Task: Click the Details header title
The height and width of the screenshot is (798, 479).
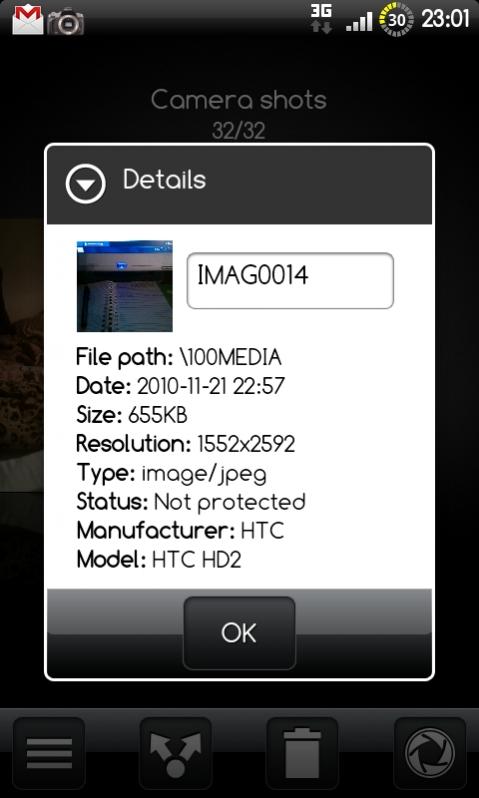Action: click(164, 180)
